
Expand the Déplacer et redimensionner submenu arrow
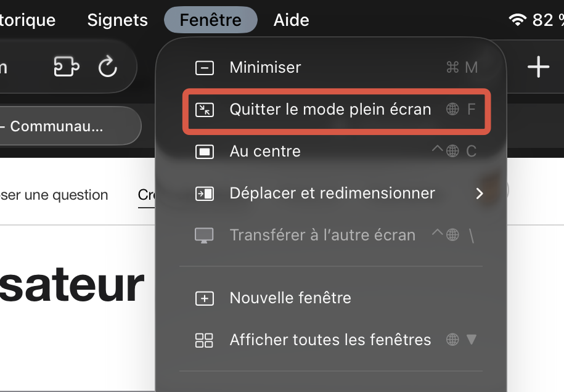480,194
